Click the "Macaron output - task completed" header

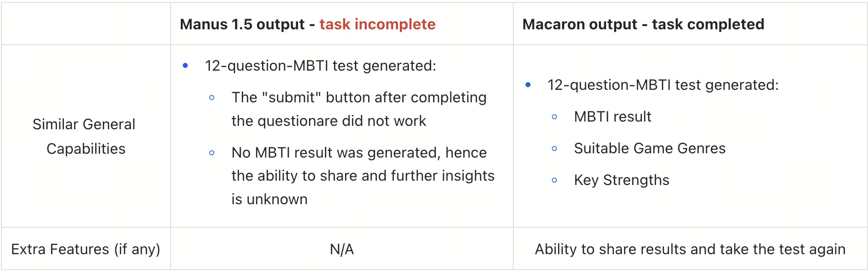(643, 25)
